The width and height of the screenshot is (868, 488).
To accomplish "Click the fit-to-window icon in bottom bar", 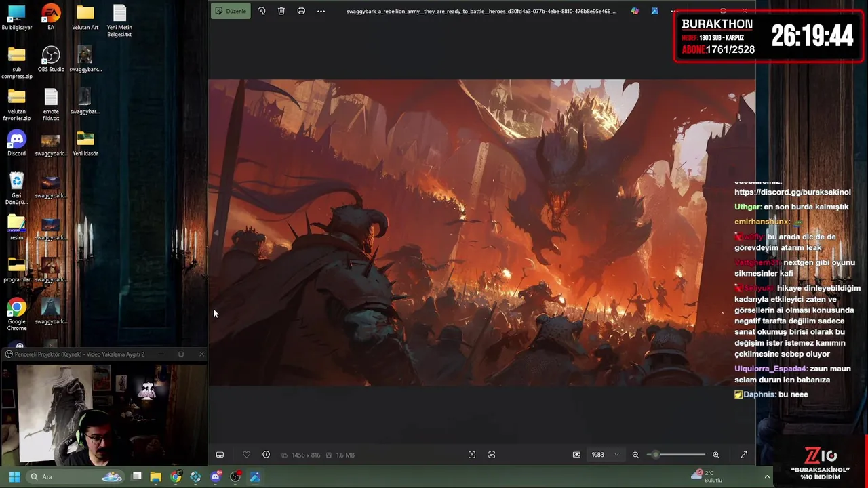I will pyautogui.click(x=472, y=455).
